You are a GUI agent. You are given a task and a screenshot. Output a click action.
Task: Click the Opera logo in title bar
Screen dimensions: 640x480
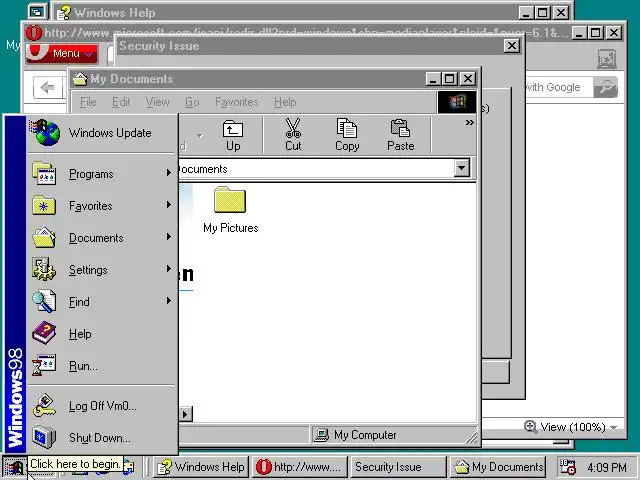coord(34,33)
